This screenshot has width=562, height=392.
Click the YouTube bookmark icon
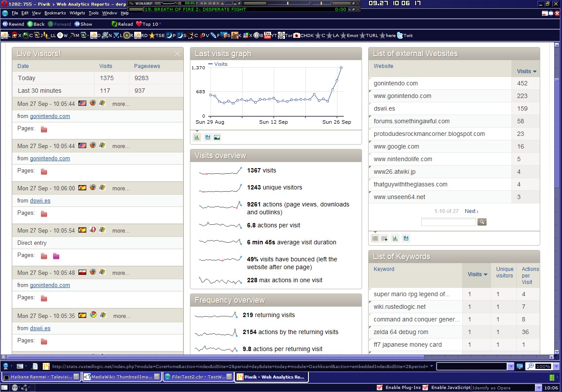coord(267,35)
